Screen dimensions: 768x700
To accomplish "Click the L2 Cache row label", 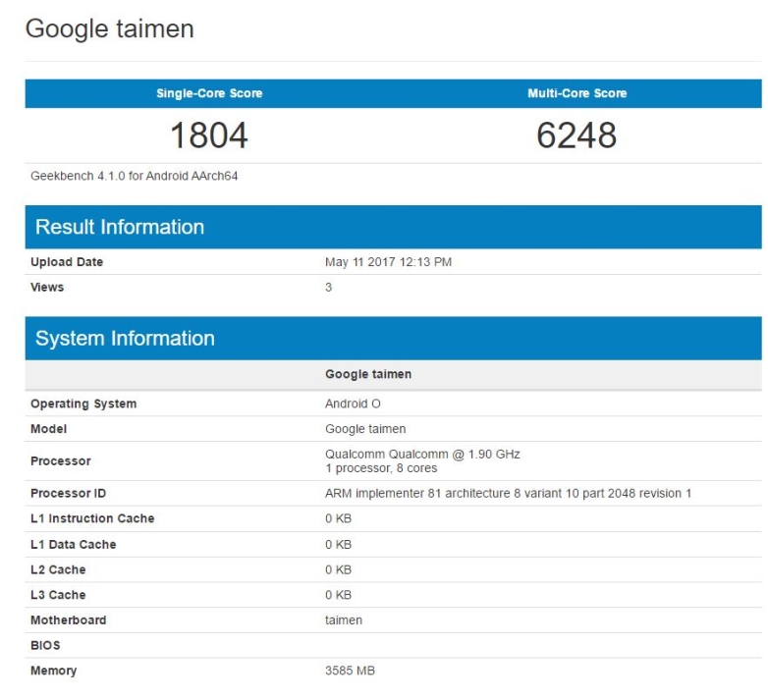I will 58,569.
